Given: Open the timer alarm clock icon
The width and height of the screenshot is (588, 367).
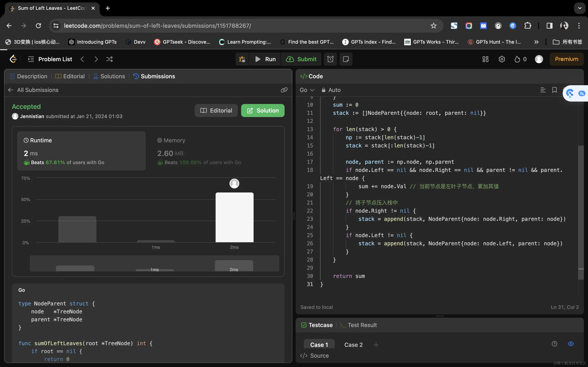Looking at the screenshot, I should point(330,59).
